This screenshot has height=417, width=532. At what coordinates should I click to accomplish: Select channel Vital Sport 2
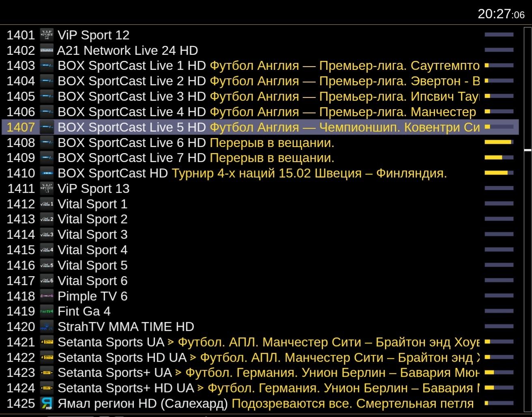260,219
